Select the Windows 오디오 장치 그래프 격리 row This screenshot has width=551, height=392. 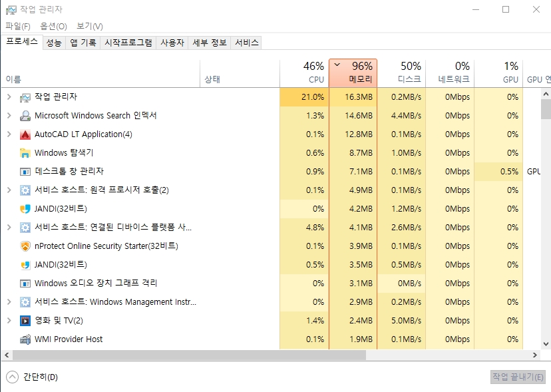[x=96, y=284]
